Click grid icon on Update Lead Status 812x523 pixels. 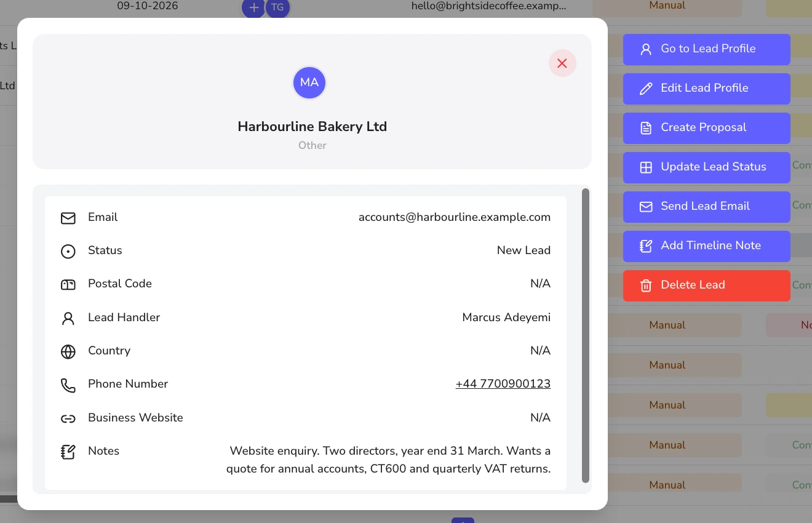(646, 167)
